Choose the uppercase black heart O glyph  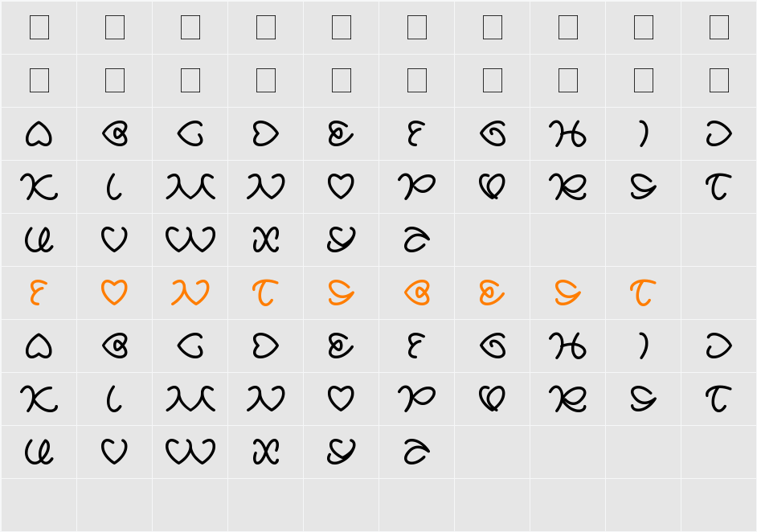341,186
